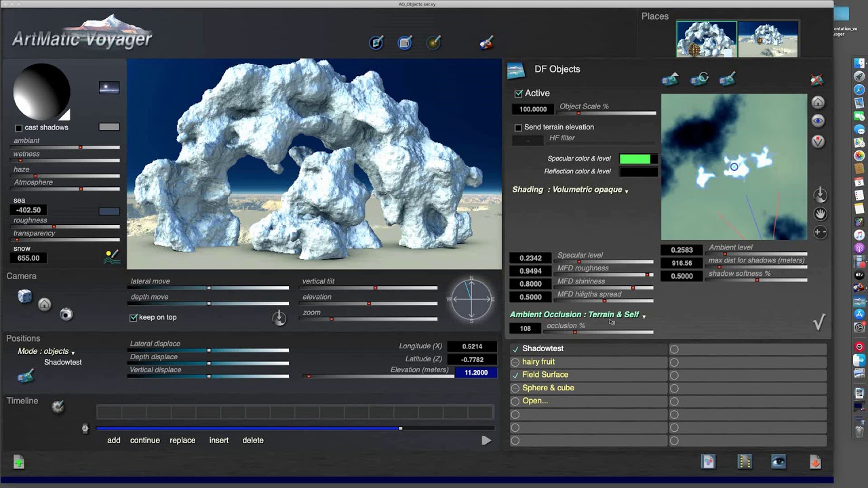Click the eye preview icon at bottom right
This screenshot has height=488, width=868.
pyautogui.click(x=778, y=462)
